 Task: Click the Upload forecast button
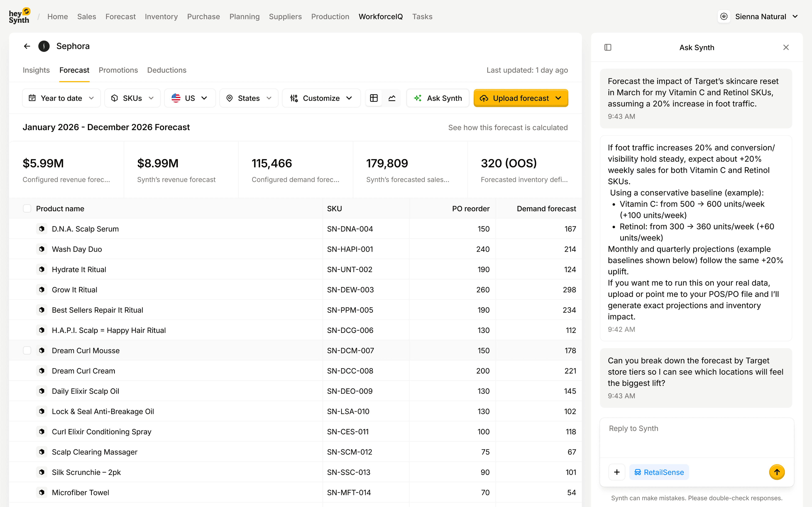pos(520,98)
